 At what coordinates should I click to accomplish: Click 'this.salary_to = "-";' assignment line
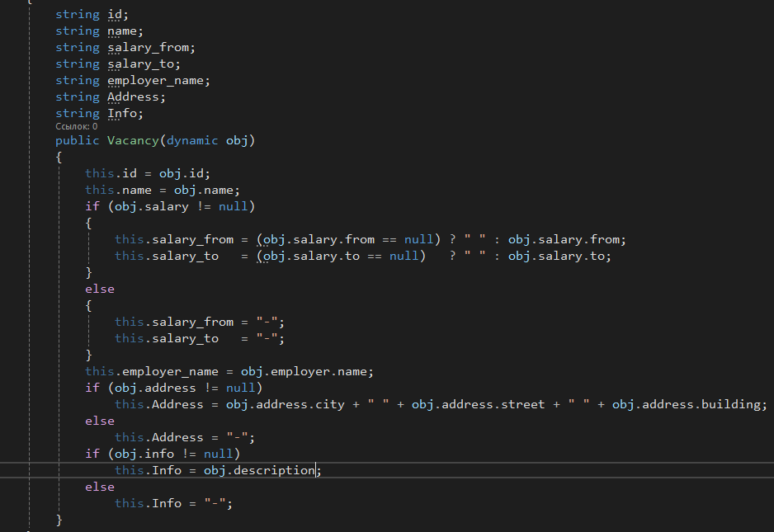pos(200,338)
